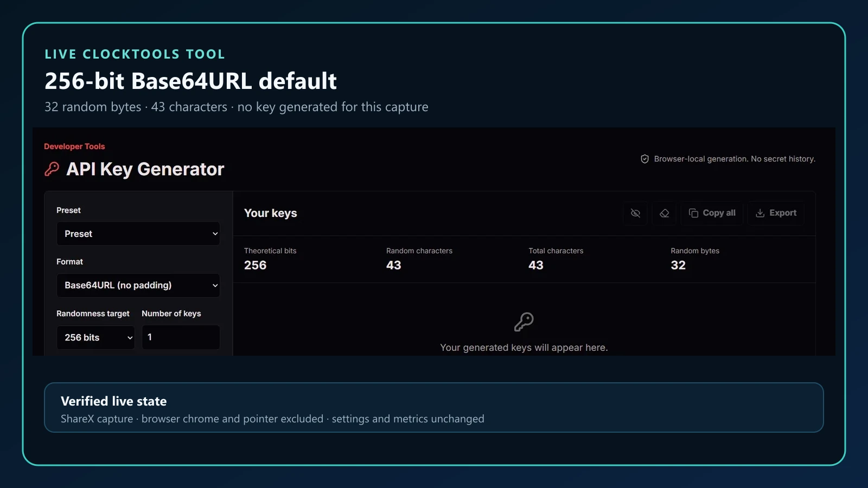Click the shield icon next to Browser-local generation
The height and width of the screenshot is (488, 868).
[x=644, y=159]
